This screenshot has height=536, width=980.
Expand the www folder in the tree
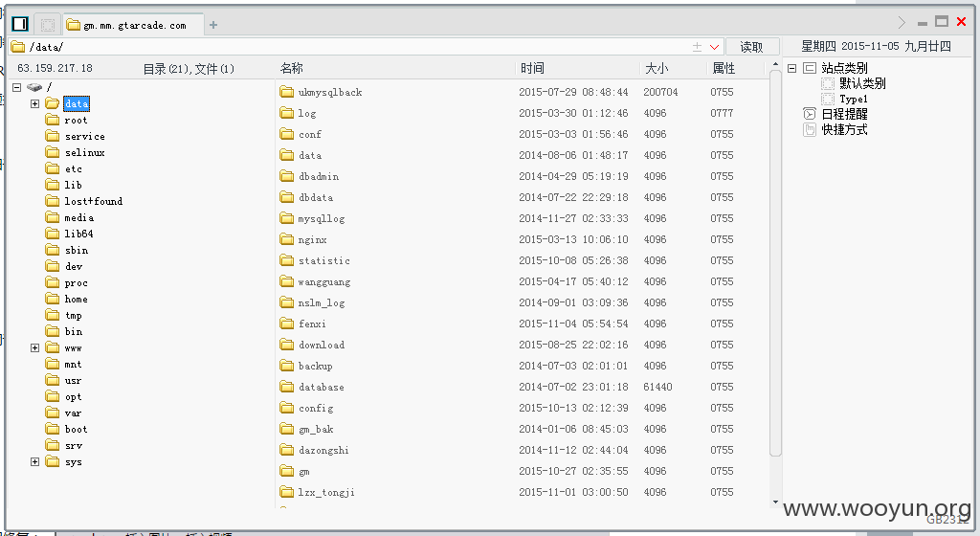tap(35, 348)
